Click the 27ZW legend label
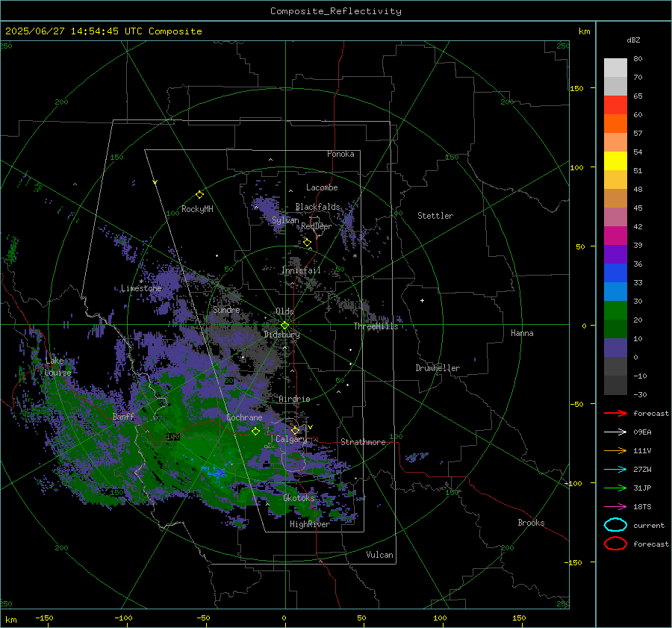672x628 pixels. point(642,470)
